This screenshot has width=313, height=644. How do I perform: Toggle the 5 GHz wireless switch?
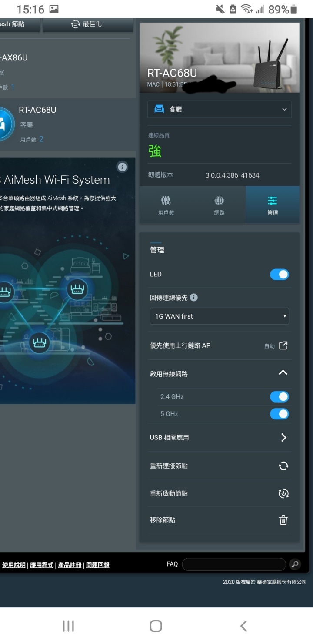[x=279, y=414]
